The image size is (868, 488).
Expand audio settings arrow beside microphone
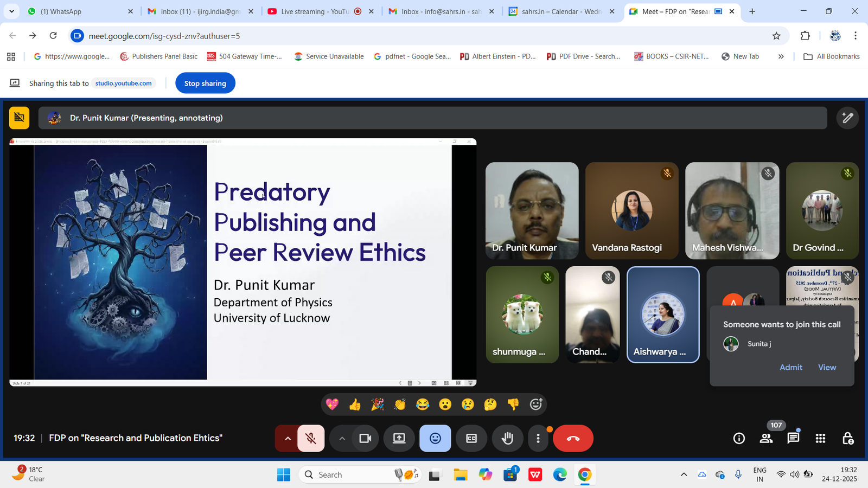[288, 438]
